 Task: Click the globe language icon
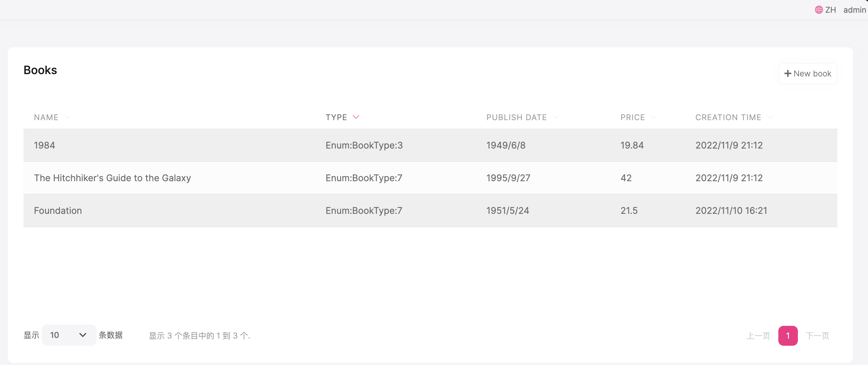click(x=818, y=10)
